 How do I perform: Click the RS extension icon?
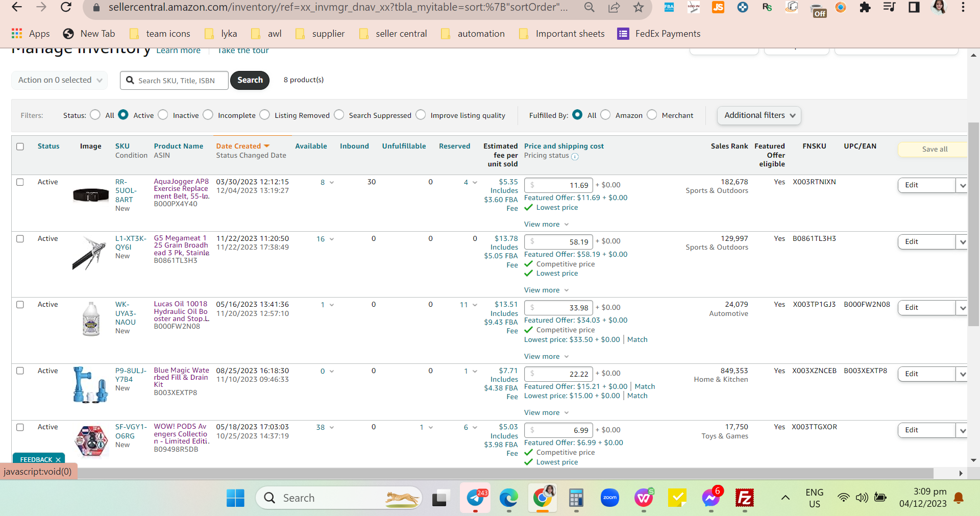[767, 7]
